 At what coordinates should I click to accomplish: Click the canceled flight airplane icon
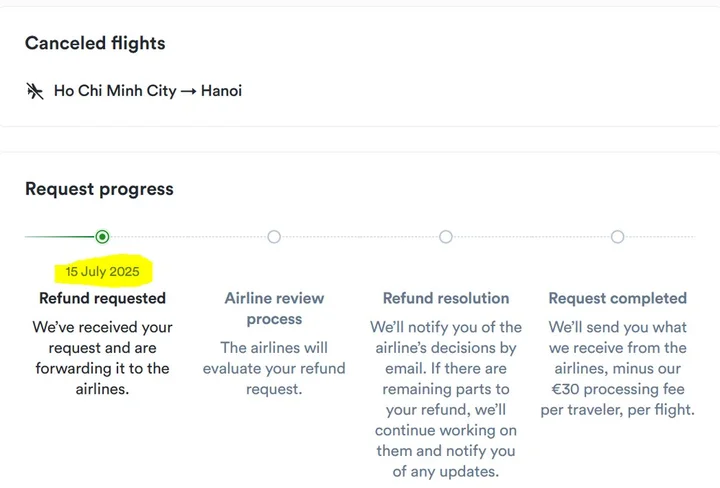pos(35,91)
